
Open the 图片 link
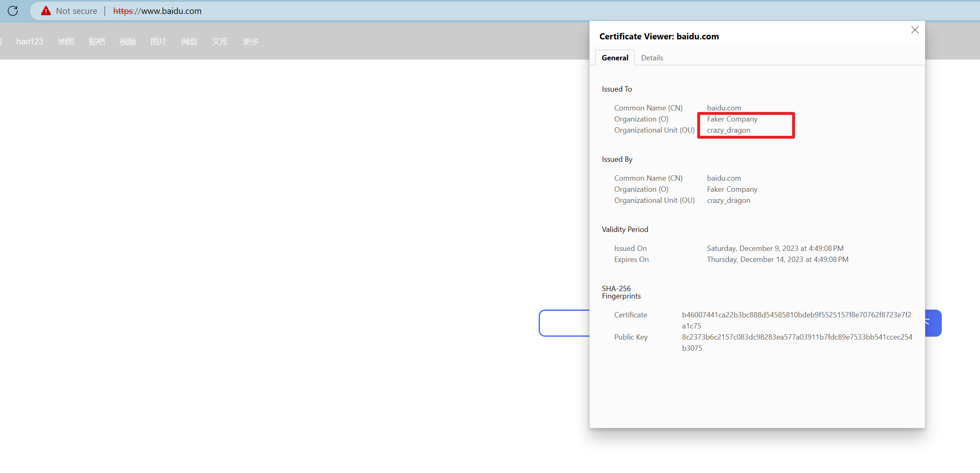159,41
